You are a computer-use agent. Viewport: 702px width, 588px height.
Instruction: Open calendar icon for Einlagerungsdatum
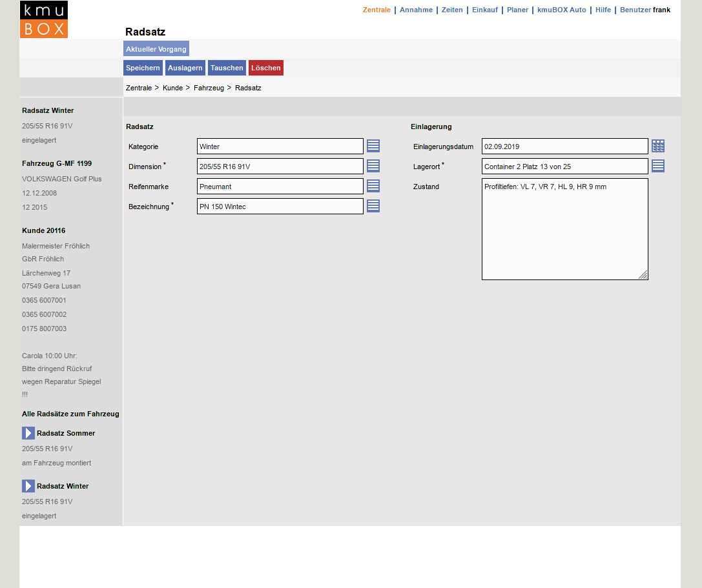point(658,146)
